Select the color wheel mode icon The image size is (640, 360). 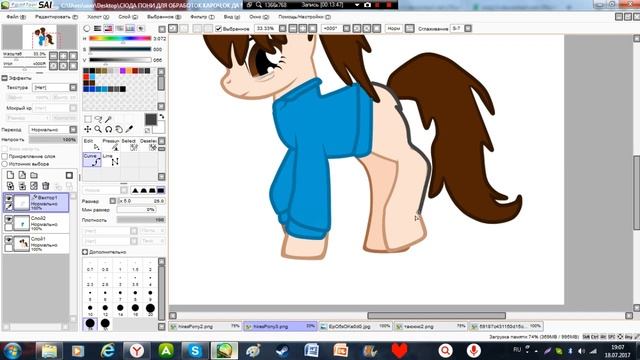point(87,29)
